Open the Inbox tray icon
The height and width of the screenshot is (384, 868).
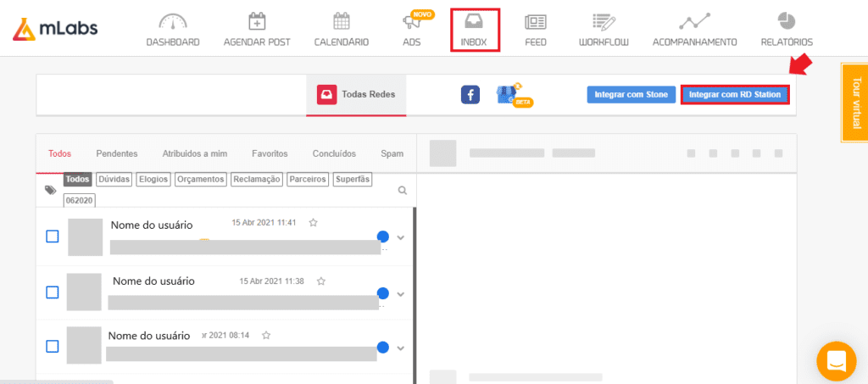pos(474,21)
